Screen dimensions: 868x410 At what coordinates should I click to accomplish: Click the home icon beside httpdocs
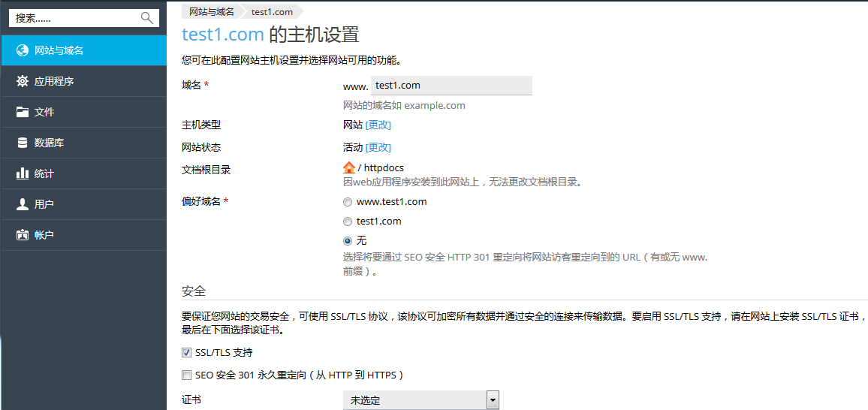tap(349, 167)
